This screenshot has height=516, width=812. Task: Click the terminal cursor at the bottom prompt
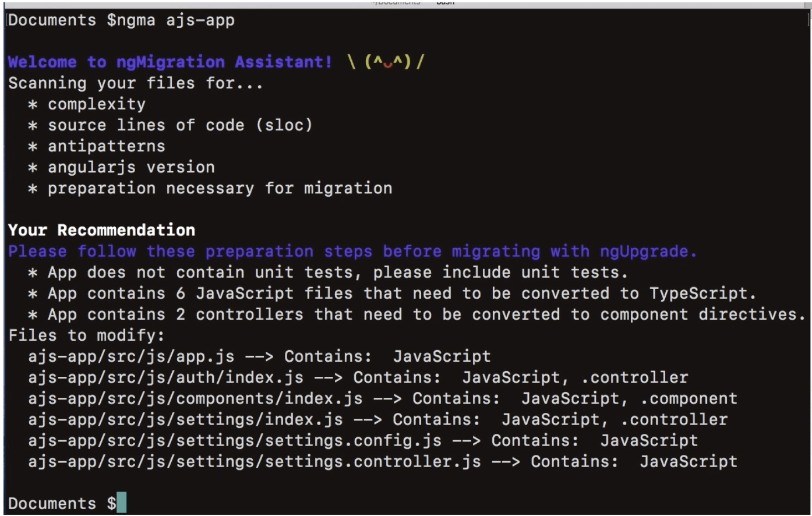[x=122, y=503]
